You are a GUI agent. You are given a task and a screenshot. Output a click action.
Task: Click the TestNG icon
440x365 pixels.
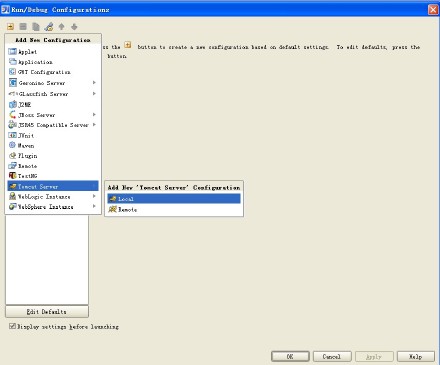[x=13, y=176]
